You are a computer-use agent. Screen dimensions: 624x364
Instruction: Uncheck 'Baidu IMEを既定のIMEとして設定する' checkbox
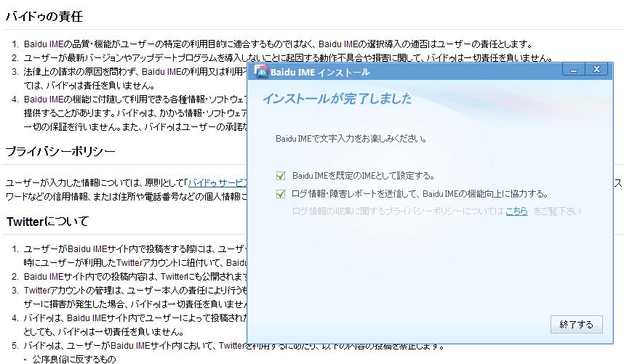click(x=281, y=176)
